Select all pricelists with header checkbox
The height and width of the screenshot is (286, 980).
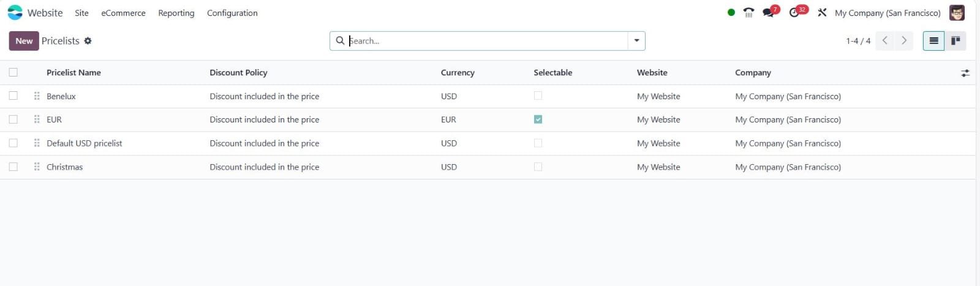[x=13, y=72]
